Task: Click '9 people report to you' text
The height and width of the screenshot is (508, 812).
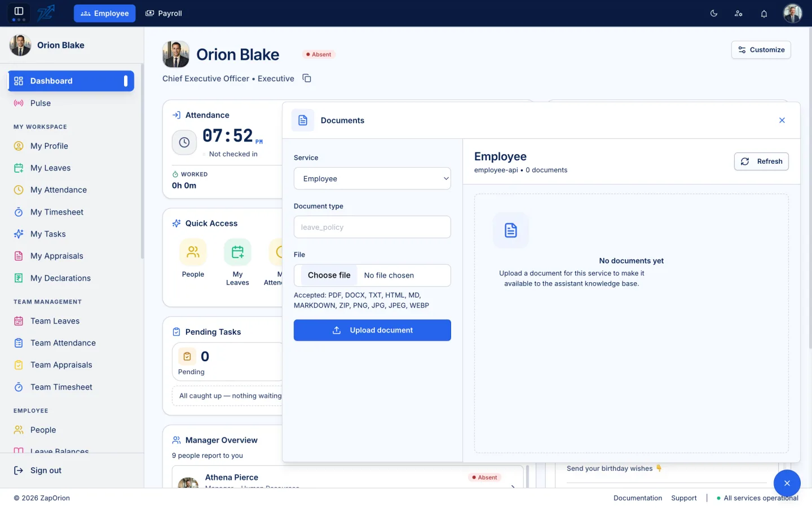Action: [208, 456]
